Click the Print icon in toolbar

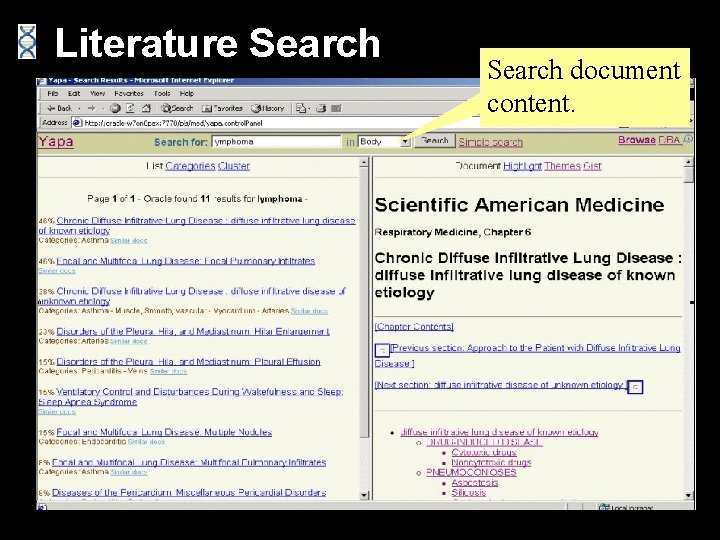[321, 108]
